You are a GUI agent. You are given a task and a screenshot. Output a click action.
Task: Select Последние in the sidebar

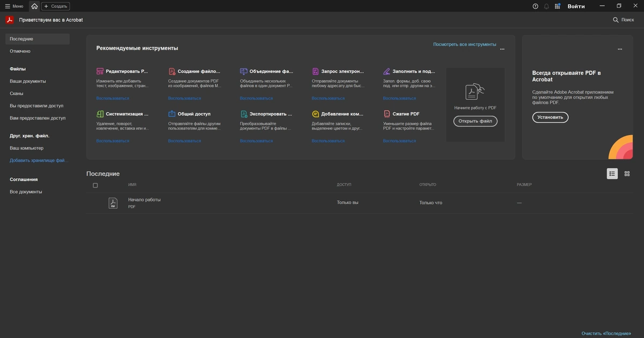click(x=38, y=39)
